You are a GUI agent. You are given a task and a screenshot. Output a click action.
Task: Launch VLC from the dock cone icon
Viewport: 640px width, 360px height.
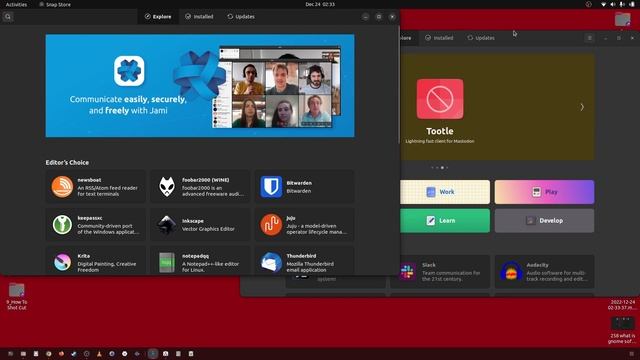click(99, 353)
